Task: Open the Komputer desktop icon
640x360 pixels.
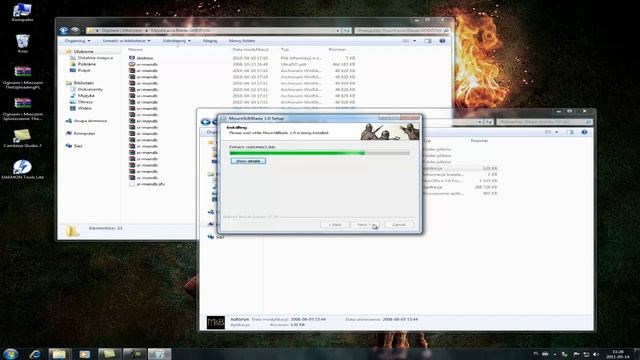Action: 22,12
